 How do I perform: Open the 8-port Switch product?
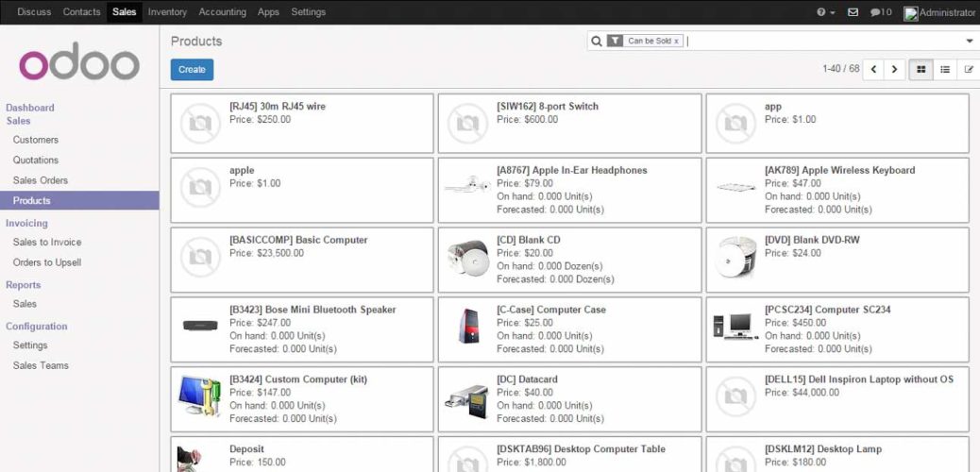[569, 123]
